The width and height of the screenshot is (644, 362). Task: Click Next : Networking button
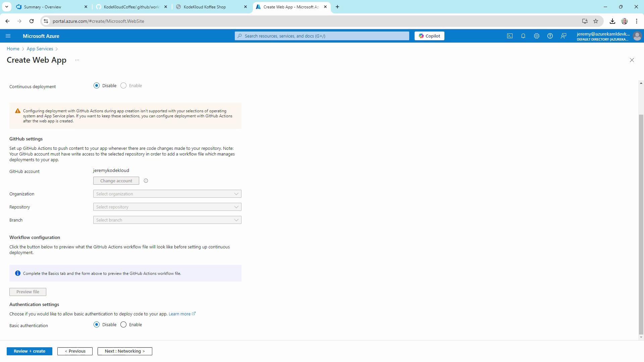point(125,351)
